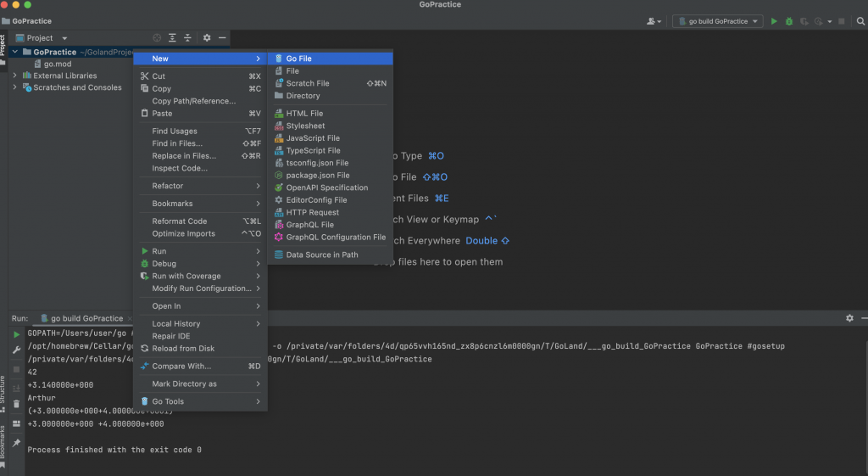Open the user account icon dropdown
The height and width of the screenshot is (476, 868).
654,21
